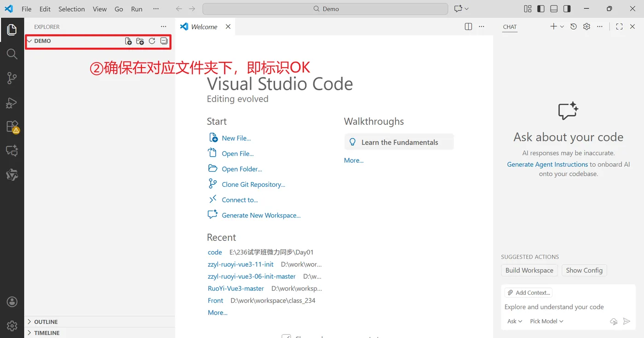
Task: Maximize the Chat panel
Action: point(619,27)
